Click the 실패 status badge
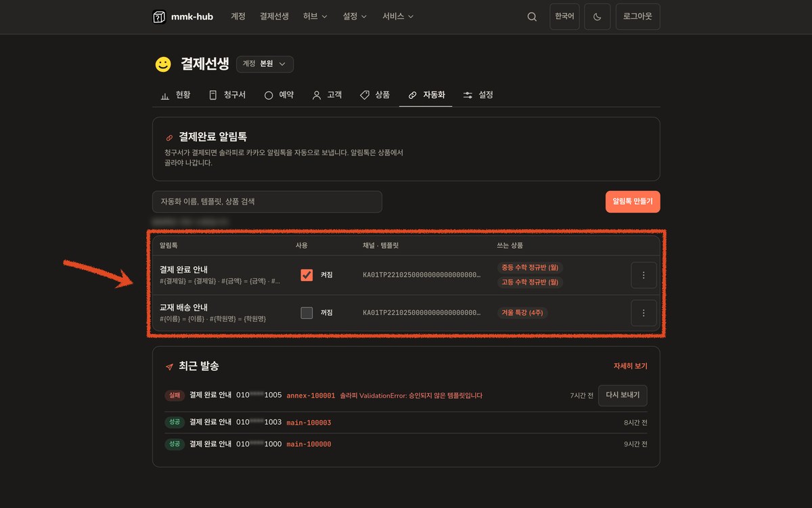The height and width of the screenshot is (508, 812). (x=175, y=396)
